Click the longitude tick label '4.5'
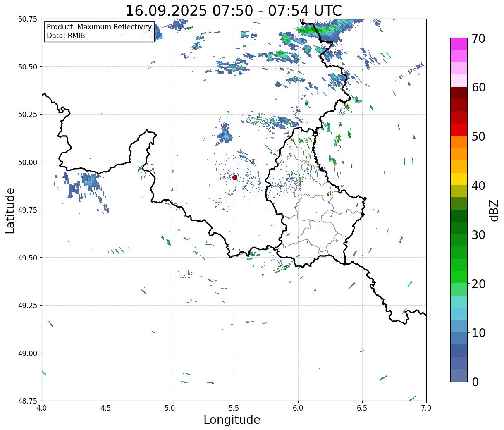The height and width of the screenshot is (430, 504). point(106,408)
